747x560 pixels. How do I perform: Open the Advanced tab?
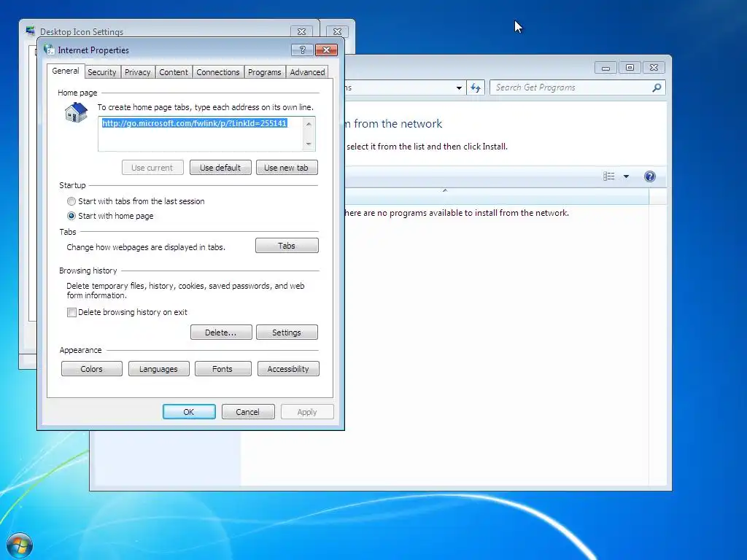pyautogui.click(x=307, y=72)
